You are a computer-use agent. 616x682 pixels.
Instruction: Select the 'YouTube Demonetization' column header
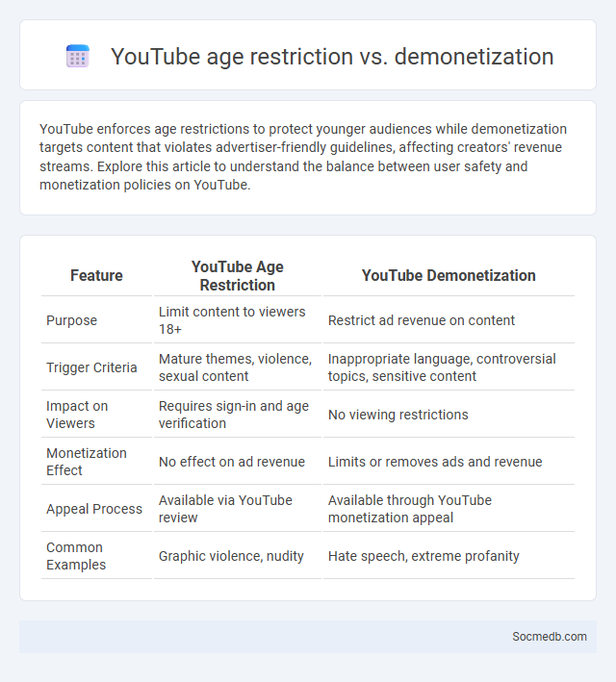(449, 276)
